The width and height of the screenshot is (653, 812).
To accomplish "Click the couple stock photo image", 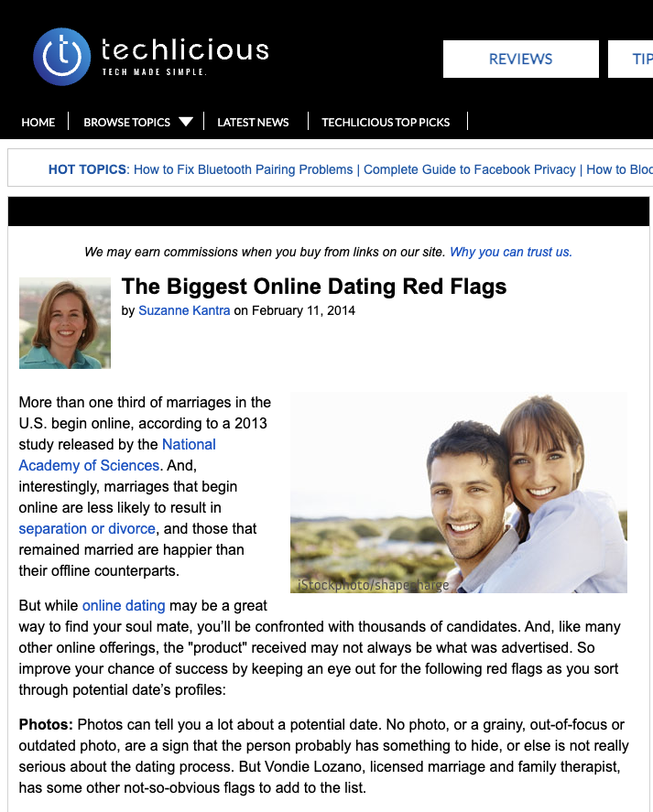I will coord(459,493).
